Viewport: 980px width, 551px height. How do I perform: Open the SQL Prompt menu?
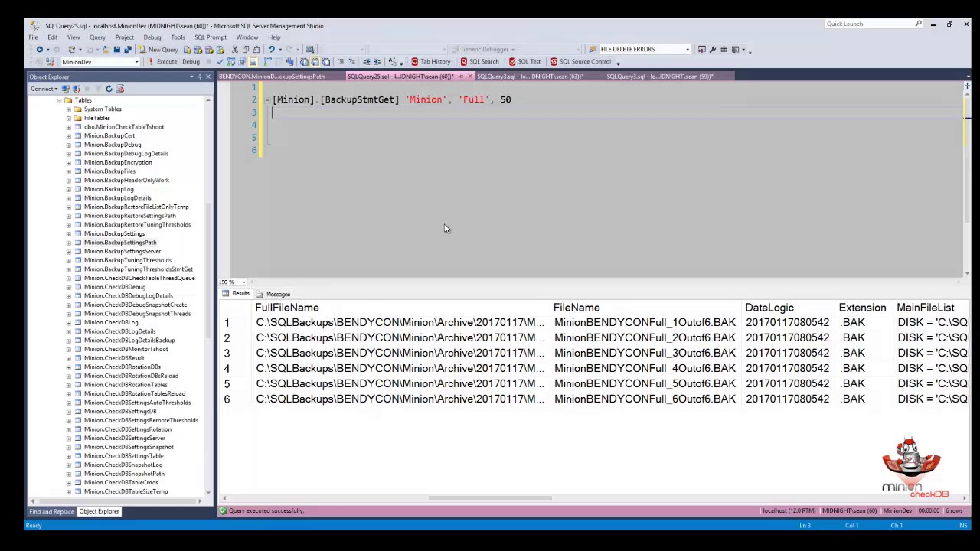(x=210, y=37)
